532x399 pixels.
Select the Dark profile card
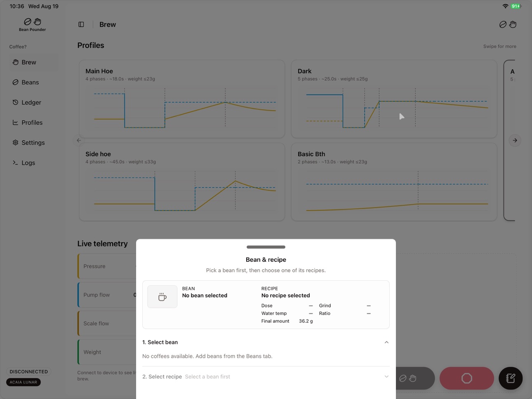(x=394, y=99)
